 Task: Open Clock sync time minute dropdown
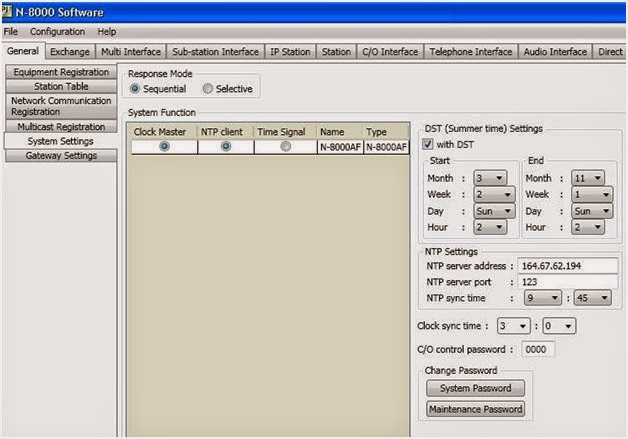click(559, 326)
